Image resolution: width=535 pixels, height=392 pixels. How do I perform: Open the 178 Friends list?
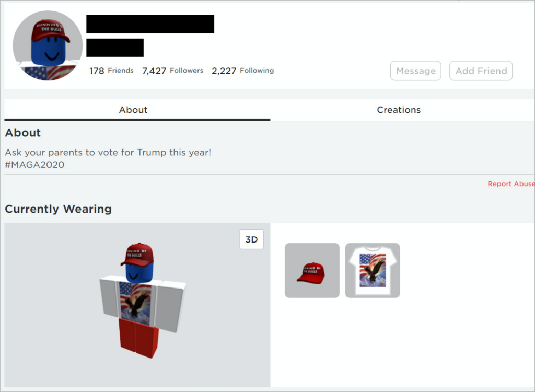(x=111, y=71)
